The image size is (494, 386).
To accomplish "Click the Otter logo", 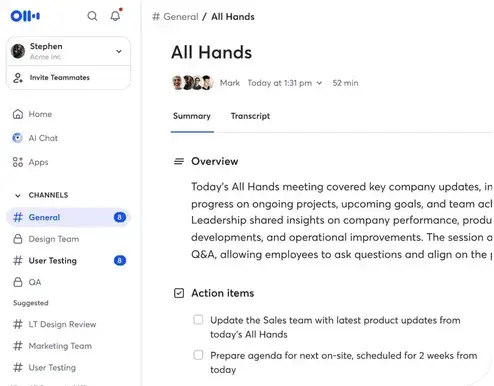I will (25, 16).
